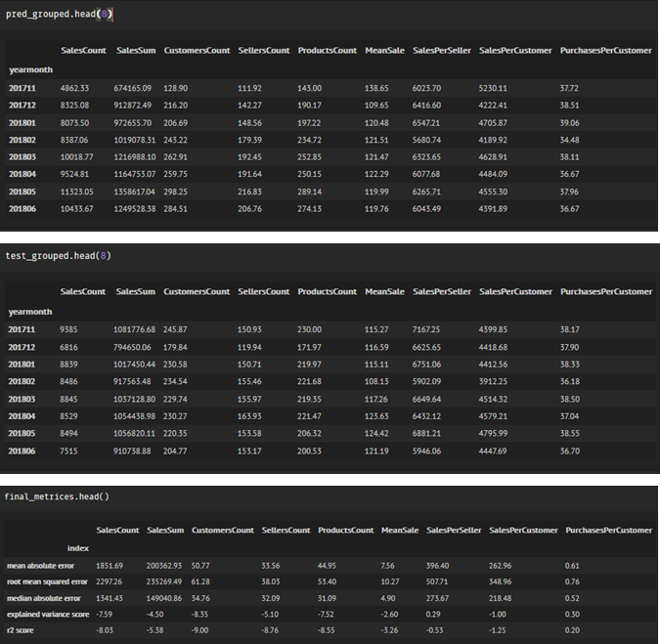660x644 pixels.
Task: Select the 150.71 SellersCount cell
Action: click(249, 365)
